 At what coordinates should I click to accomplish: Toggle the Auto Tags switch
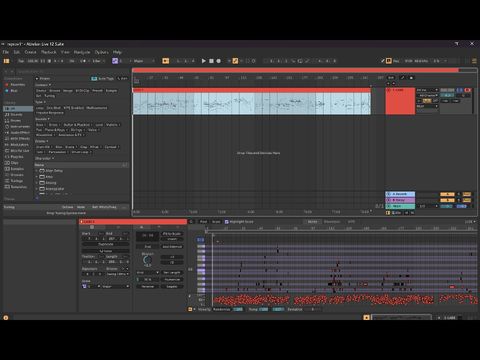coord(94,79)
